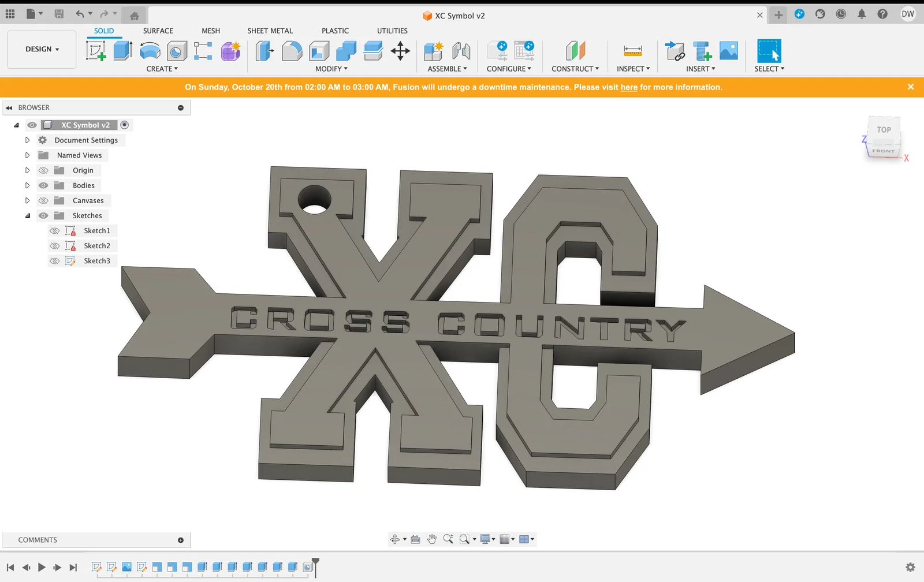Select the Combine tool
The height and width of the screenshot is (582, 924).
pyautogui.click(x=346, y=51)
